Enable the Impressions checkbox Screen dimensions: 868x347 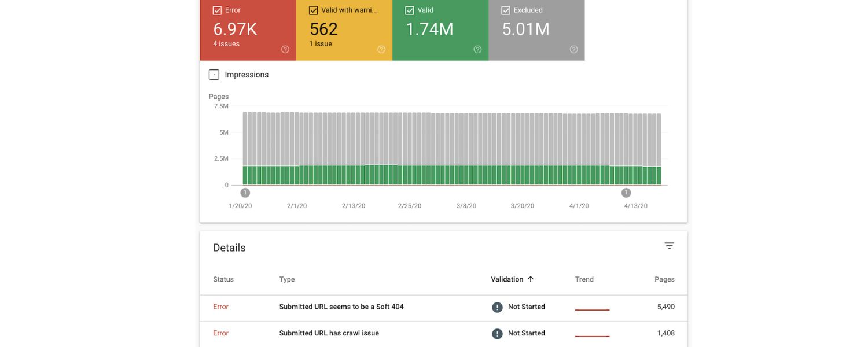214,75
